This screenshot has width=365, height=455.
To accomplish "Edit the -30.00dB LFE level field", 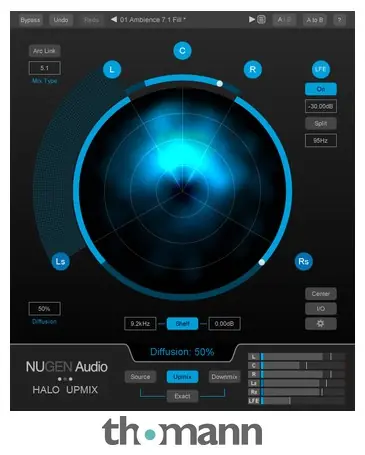I will pyautogui.click(x=321, y=106).
